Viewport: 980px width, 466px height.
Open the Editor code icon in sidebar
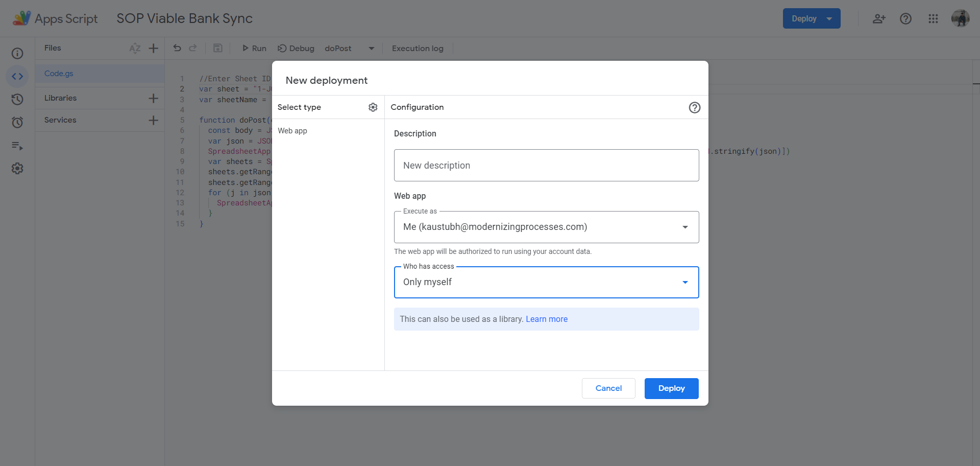point(17,77)
